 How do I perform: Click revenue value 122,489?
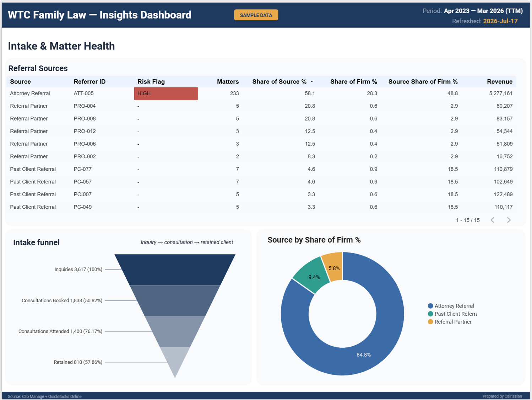pyautogui.click(x=503, y=194)
